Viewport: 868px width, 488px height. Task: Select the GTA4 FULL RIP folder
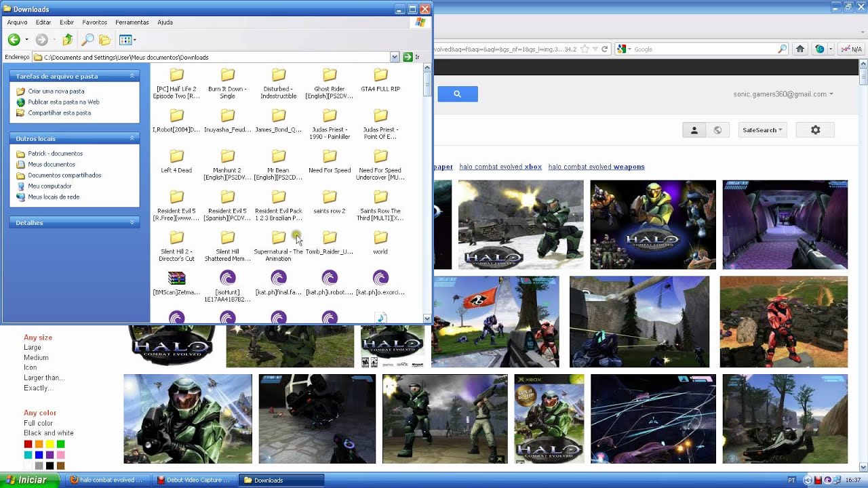click(x=380, y=80)
